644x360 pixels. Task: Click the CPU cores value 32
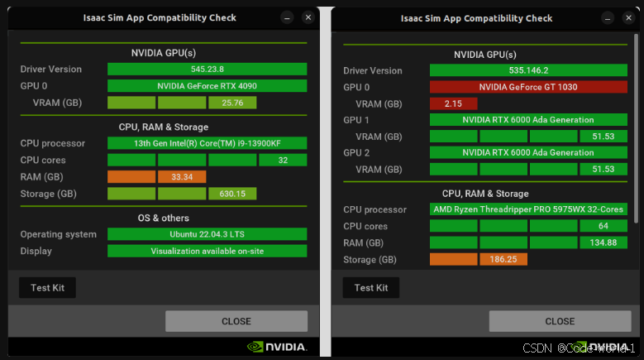[283, 160]
